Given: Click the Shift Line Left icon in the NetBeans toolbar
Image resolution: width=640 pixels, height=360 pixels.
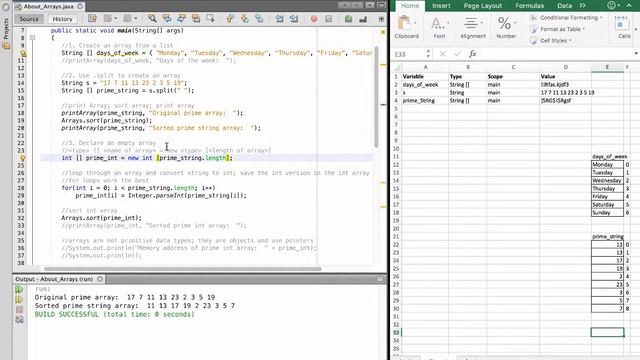Looking at the screenshot, I should point(279,19).
